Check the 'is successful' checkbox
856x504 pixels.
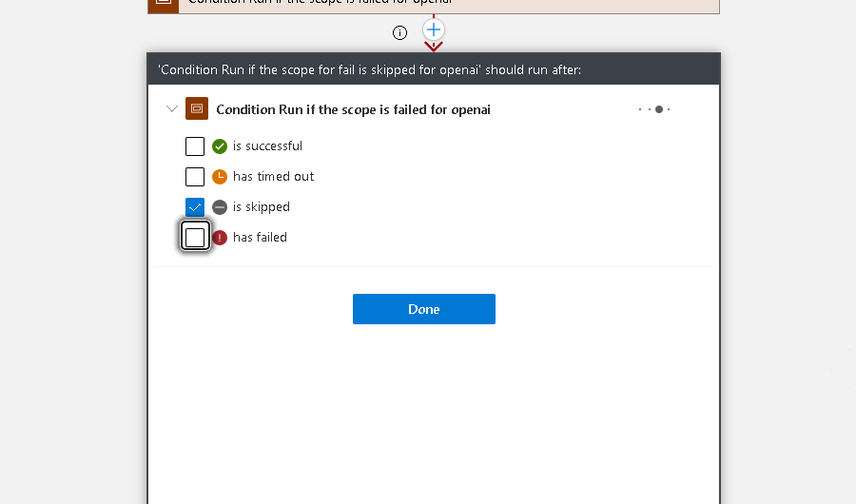[x=195, y=146]
